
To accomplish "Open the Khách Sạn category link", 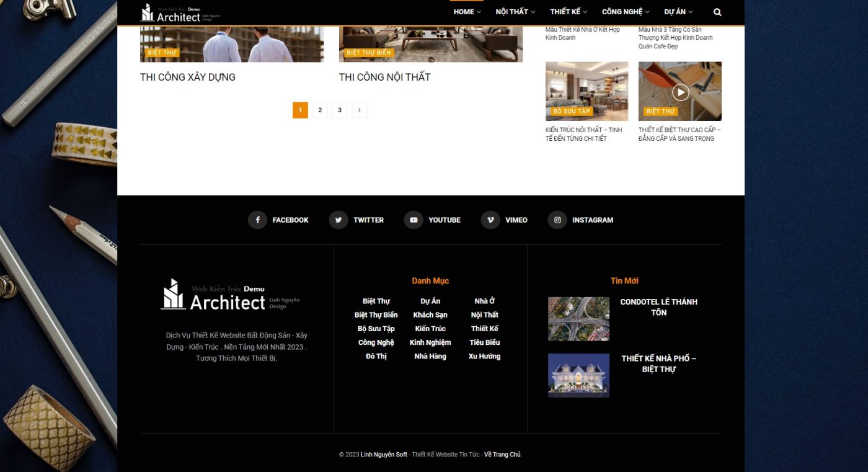I will (x=430, y=315).
